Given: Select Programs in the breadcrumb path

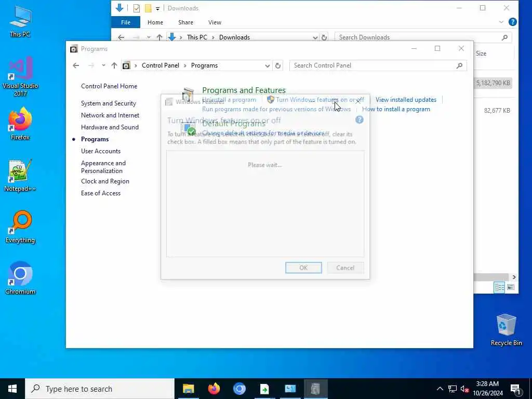Looking at the screenshot, I should click(204, 65).
